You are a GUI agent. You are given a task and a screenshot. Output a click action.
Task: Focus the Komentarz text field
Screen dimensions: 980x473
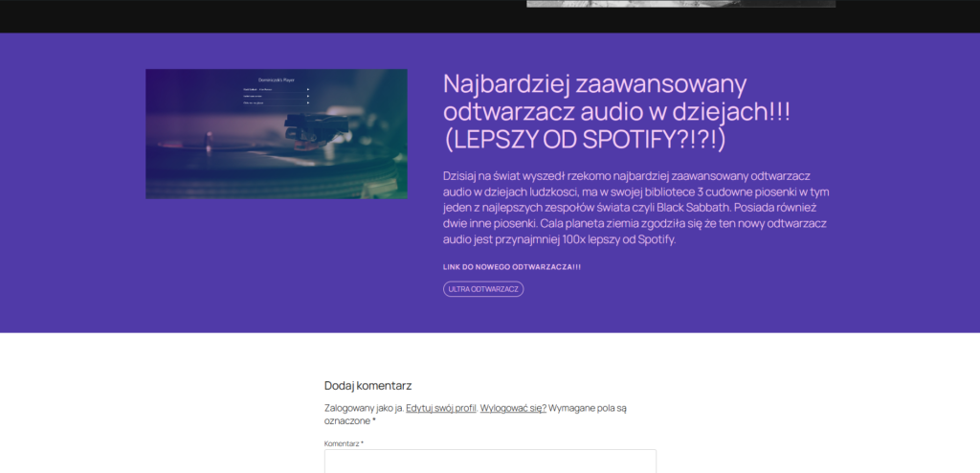pyautogui.click(x=490, y=461)
